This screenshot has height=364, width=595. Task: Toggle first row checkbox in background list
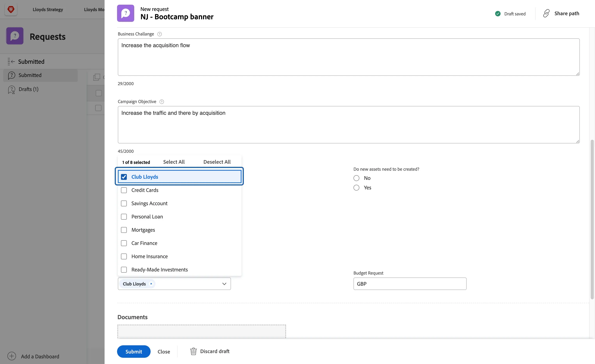[x=99, y=93]
